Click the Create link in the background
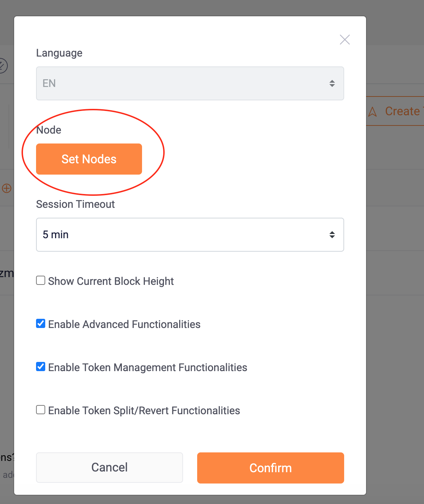The height and width of the screenshot is (504, 424). coord(402,111)
